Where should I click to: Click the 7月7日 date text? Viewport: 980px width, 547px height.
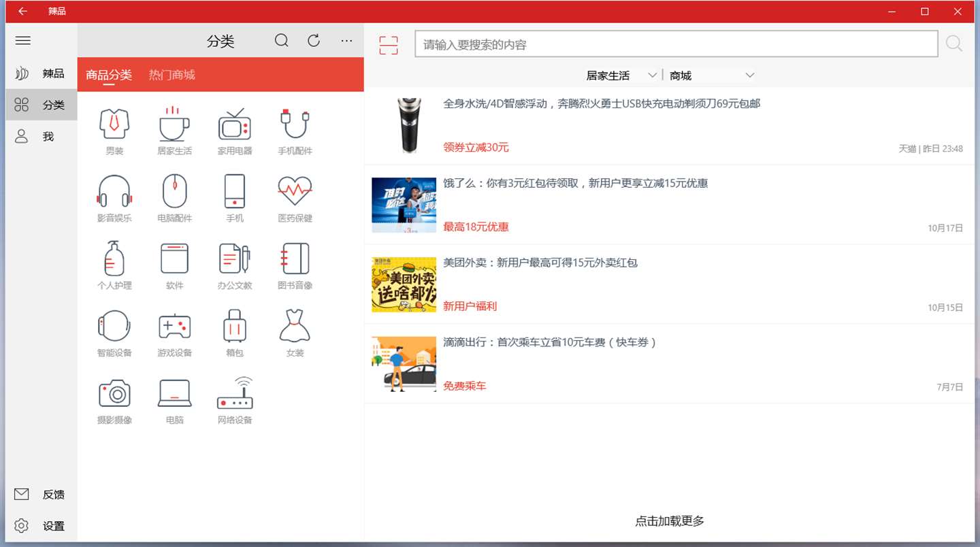coord(950,388)
